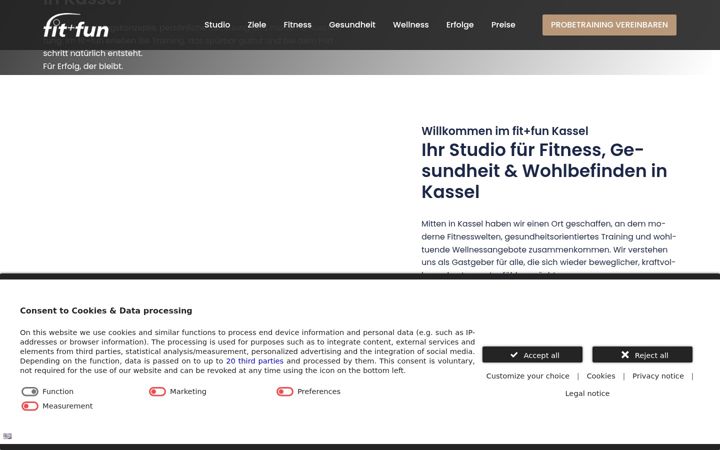Open the Erfolge page
This screenshot has height=450, width=720.
click(x=460, y=25)
